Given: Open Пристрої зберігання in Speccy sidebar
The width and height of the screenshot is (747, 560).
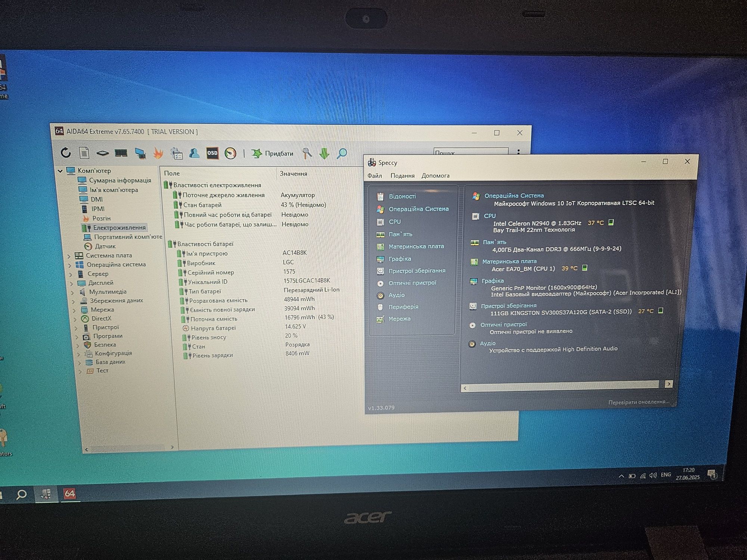Looking at the screenshot, I should (x=416, y=271).
